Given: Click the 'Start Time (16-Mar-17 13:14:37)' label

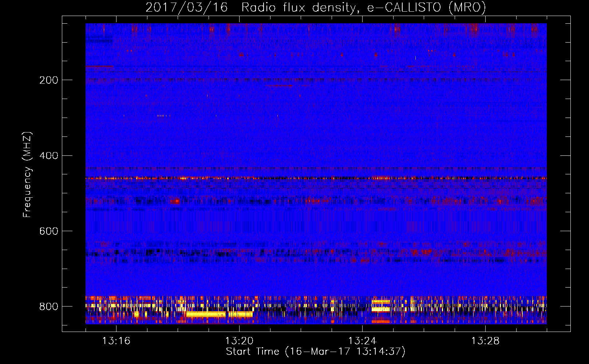Looking at the screenshot, I should pos(316,352).
